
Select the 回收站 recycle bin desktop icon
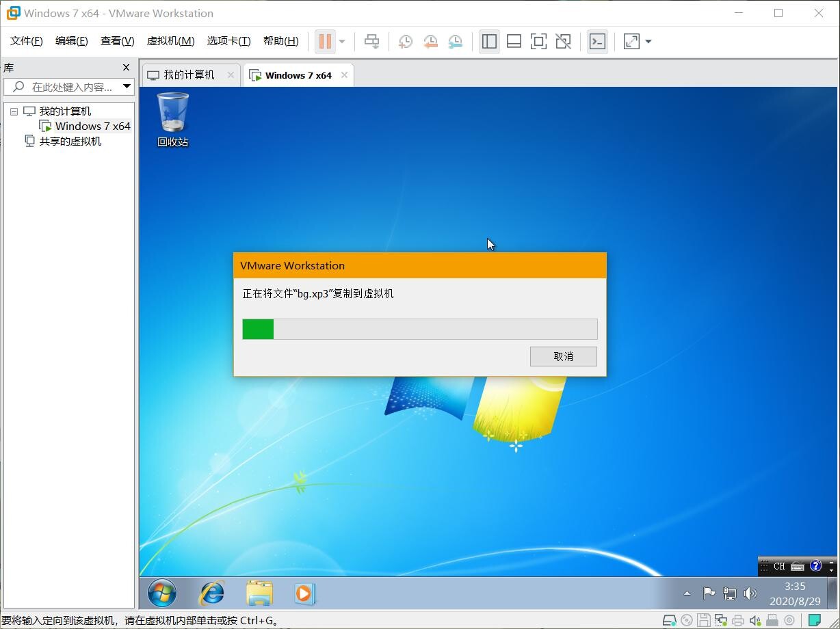coord(173,120)
